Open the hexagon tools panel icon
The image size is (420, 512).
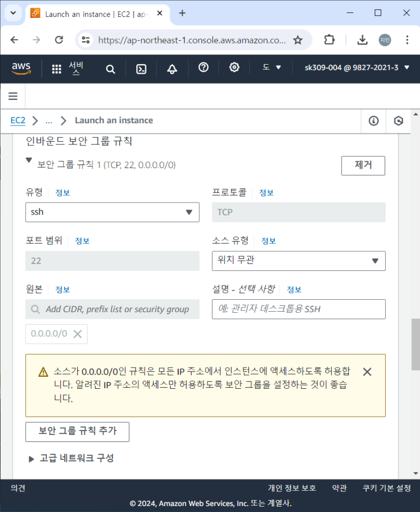pyautogui.click(x=398, y=121)
